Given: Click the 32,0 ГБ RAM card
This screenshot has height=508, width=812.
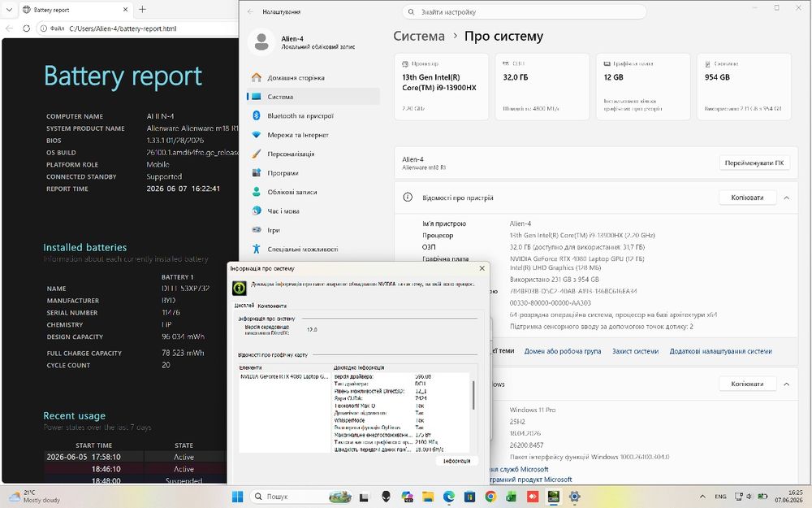Looking at the screenshot, I should [x=542, y=87].
